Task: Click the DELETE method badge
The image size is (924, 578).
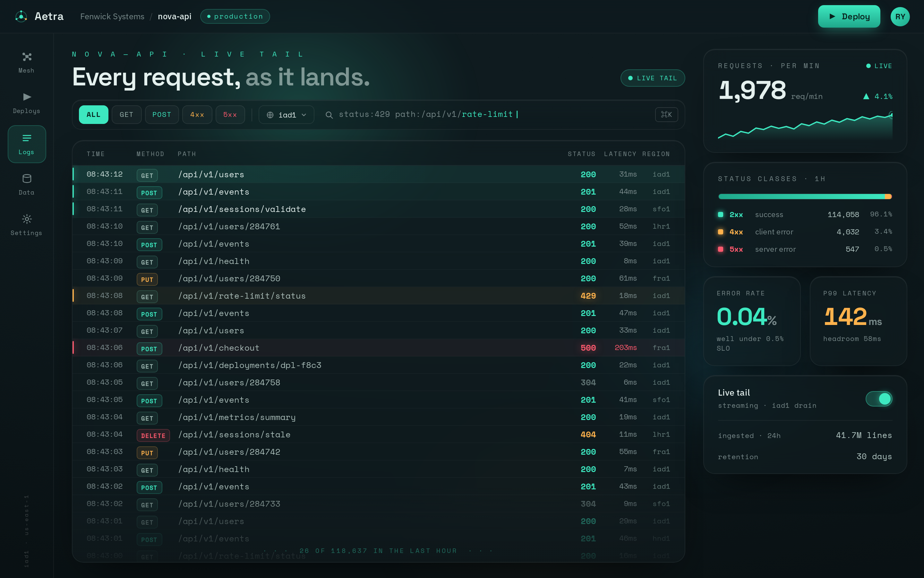Action: point(153,435)
